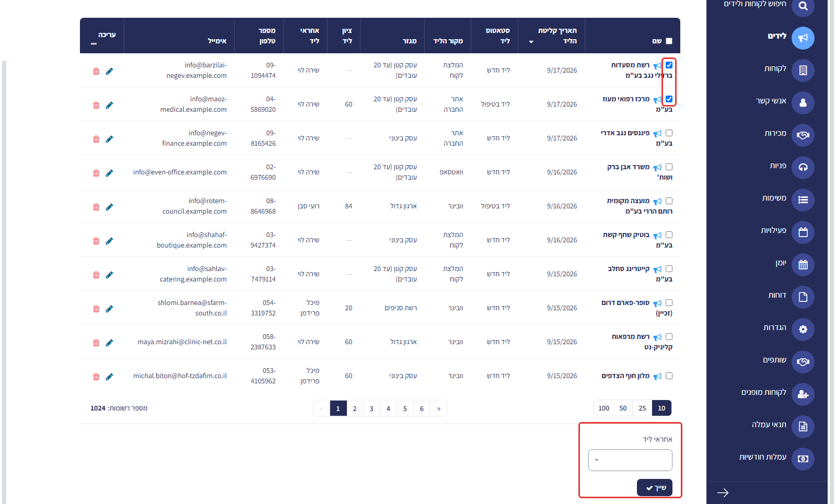Uncheck the רשת מסעדות ברזילי נגב lead checkbox
The height and width of the screenshot is (504, 836).
click(669, 65)
